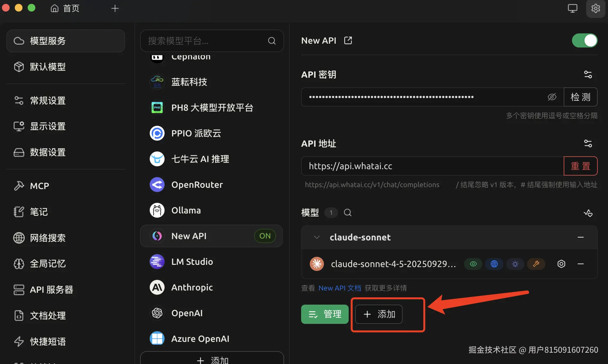Click the API 密钥 settings sliders icon
This screenshot has height=364, width=608.
point(588,74)
